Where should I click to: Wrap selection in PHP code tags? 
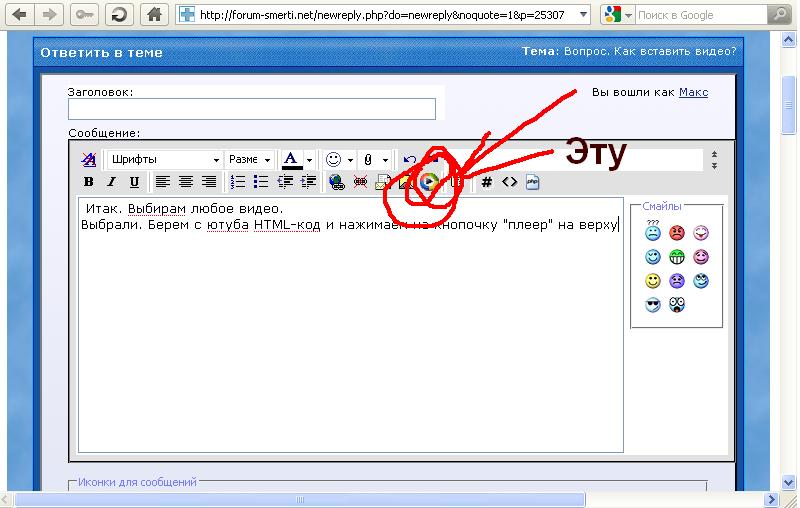[532, 182]
